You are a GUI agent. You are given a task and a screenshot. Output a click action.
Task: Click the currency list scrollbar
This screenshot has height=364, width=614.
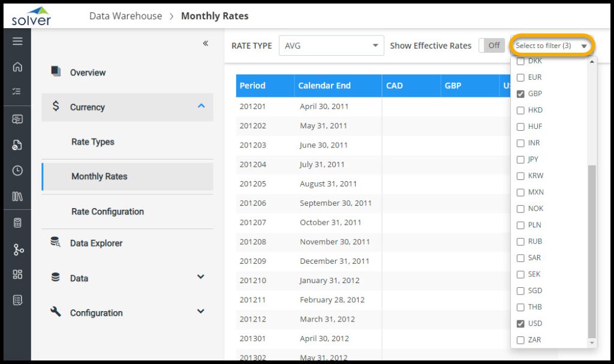tap(592, 252)
